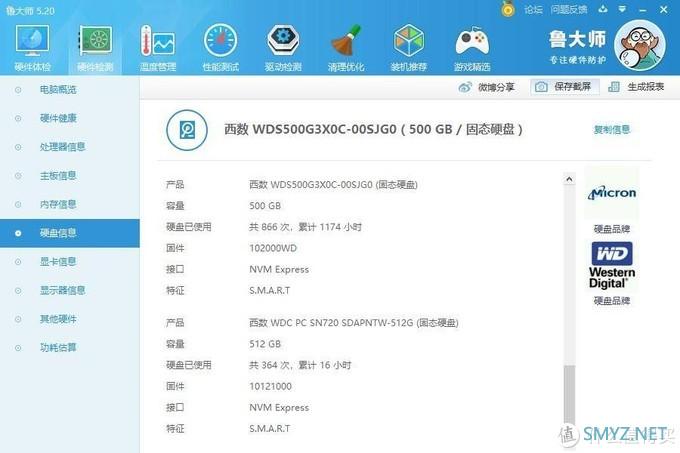
Task: Click usage text 共 364 次, 累计 16 小时
Action: click(300, 365)
